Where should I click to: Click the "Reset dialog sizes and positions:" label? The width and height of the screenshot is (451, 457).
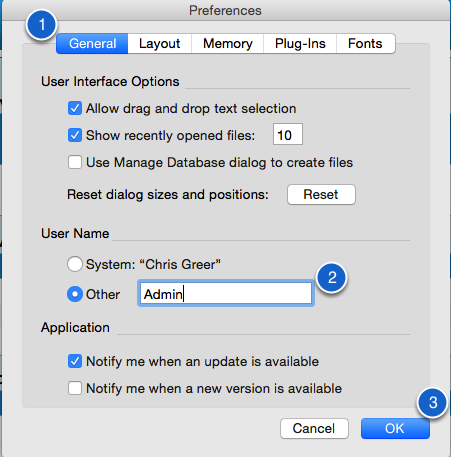(x=168, y=194)
